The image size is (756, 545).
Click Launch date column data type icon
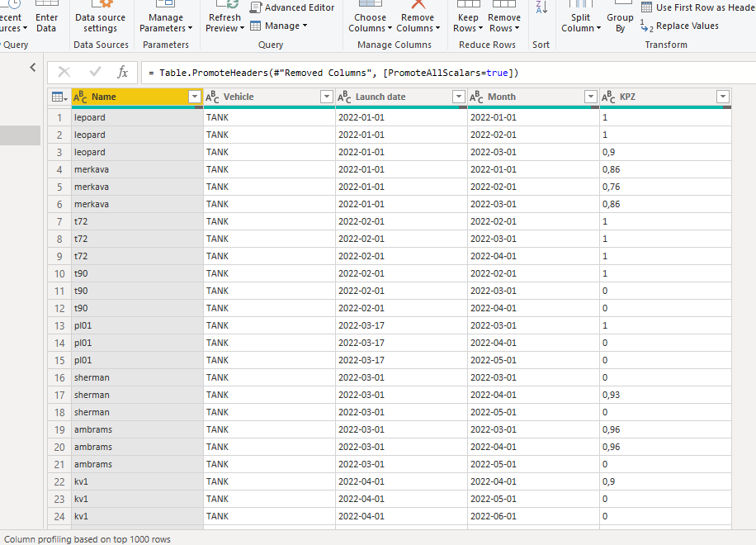(344, 97)
